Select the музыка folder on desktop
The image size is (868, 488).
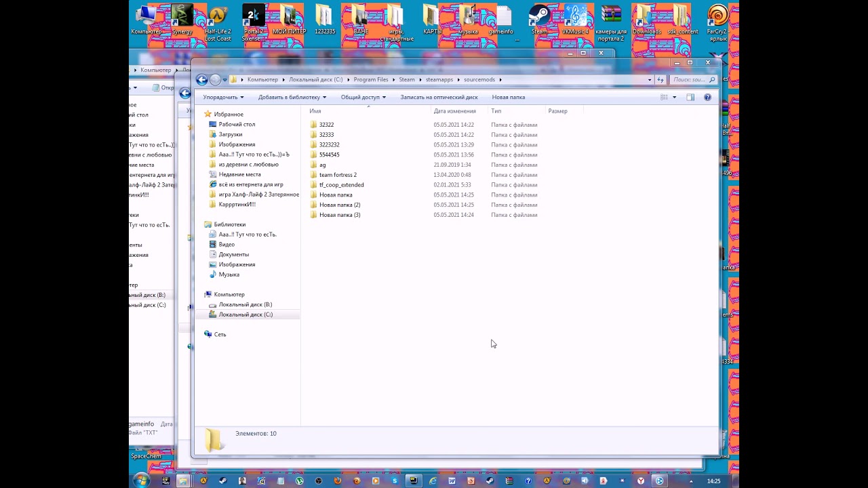point(468,20)
